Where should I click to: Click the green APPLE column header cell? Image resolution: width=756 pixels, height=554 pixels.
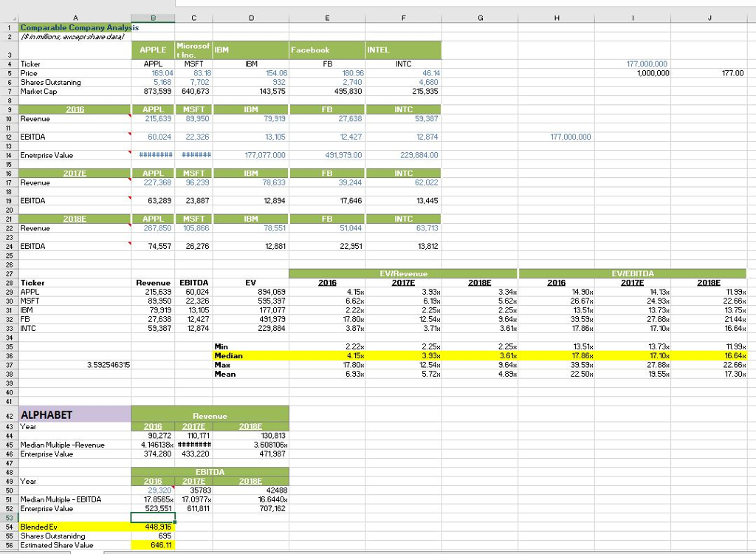pos(153,49)
